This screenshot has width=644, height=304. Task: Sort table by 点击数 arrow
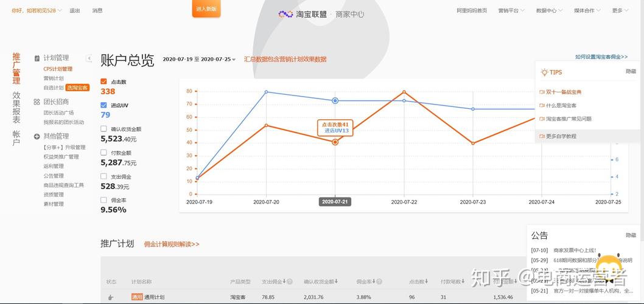(x=426, y=282)
